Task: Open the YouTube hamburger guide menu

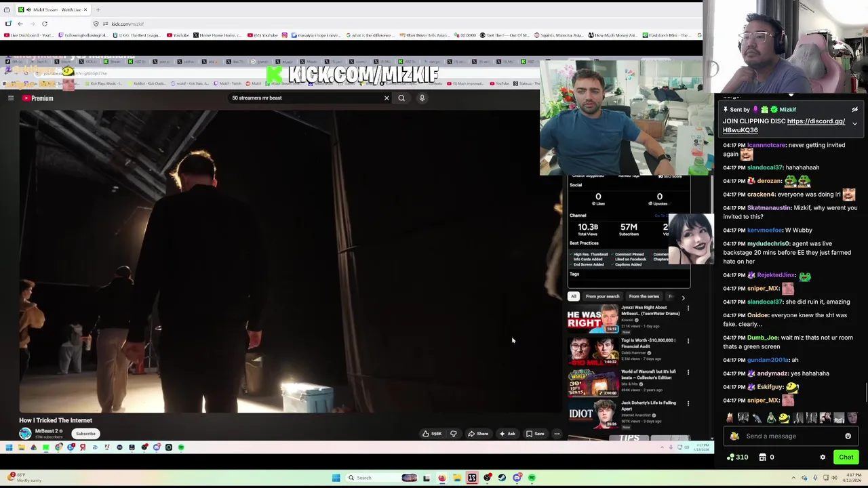Action: pos(11,98)
